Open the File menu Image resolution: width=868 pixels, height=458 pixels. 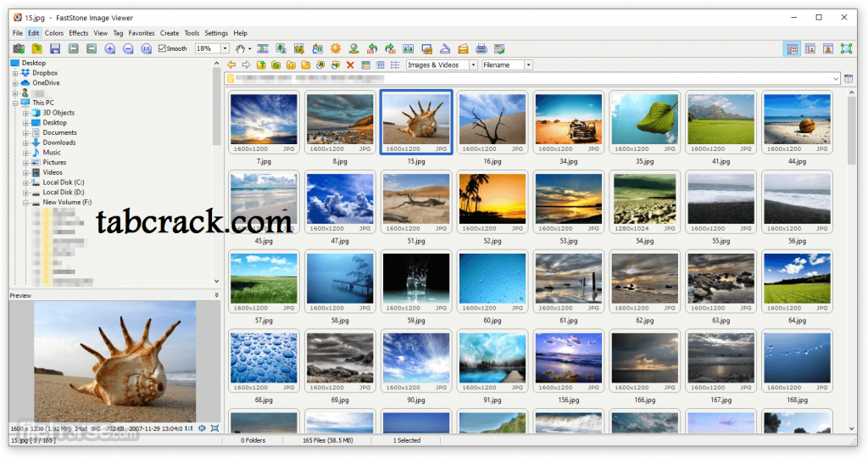18,33
